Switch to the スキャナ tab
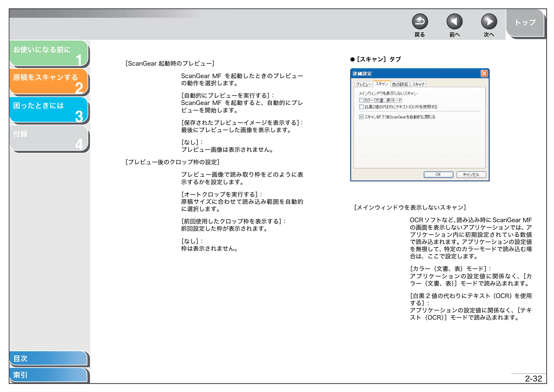The width and height of the screenshot is (554, 392). coord(418,84)
